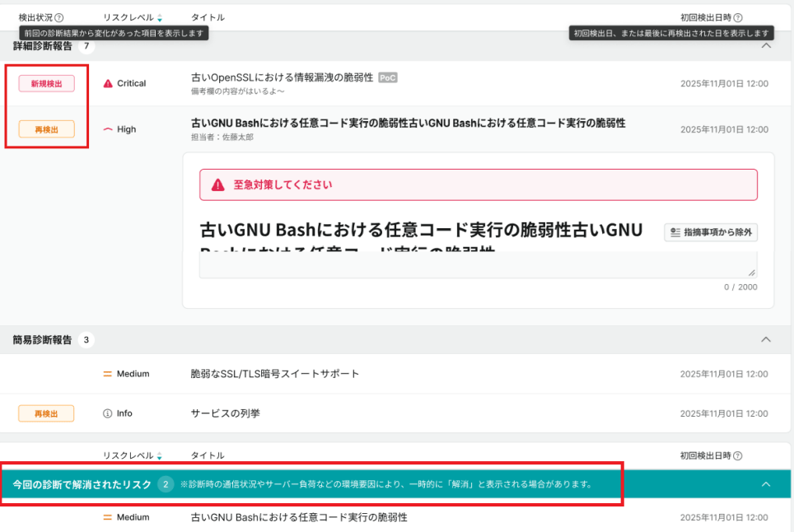
Task: Click the count badge 3 beside 簡易診断報告
Action: click(x=86, y=339)
